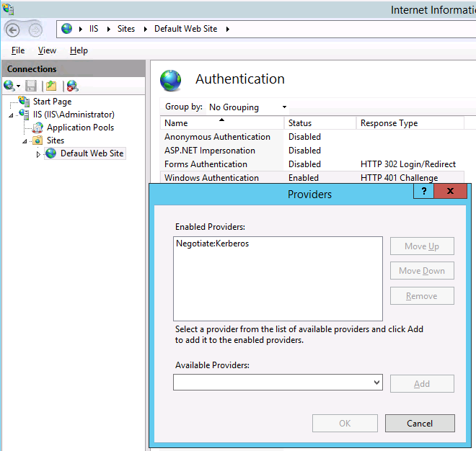Image resolution: width=476 pixels, height=451 pixels.
Task: Select Forms Authentication row
Action: [x=312, y=164]
